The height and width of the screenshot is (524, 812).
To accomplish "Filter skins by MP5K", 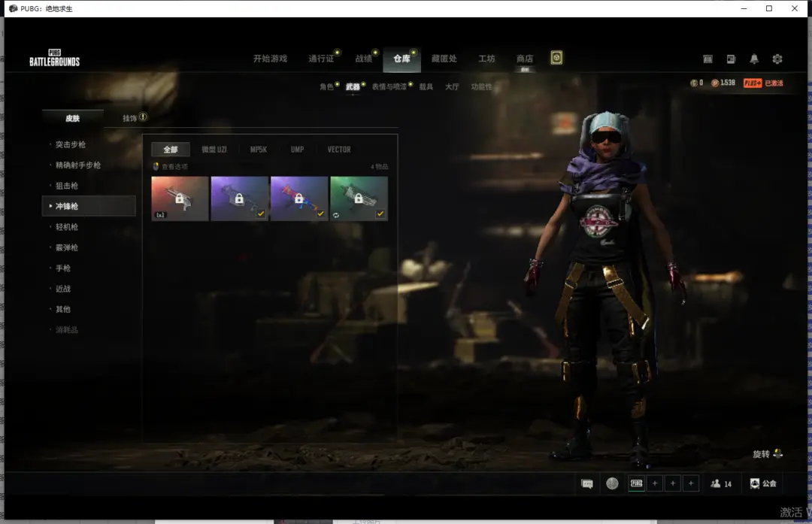I will [x=259, y=149].
